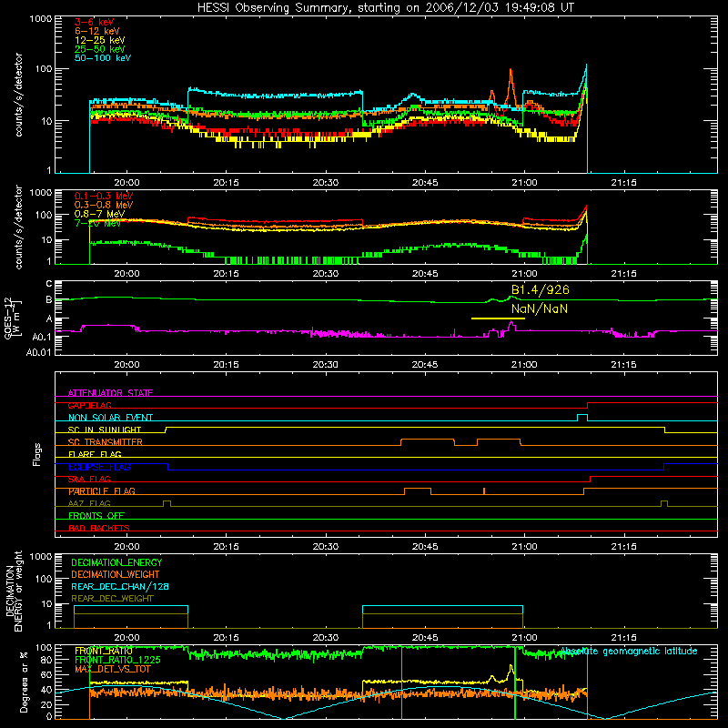Pick the 7-20 MeV legend entry
Screen dimensions: 728x728
[x=97, y=223]
